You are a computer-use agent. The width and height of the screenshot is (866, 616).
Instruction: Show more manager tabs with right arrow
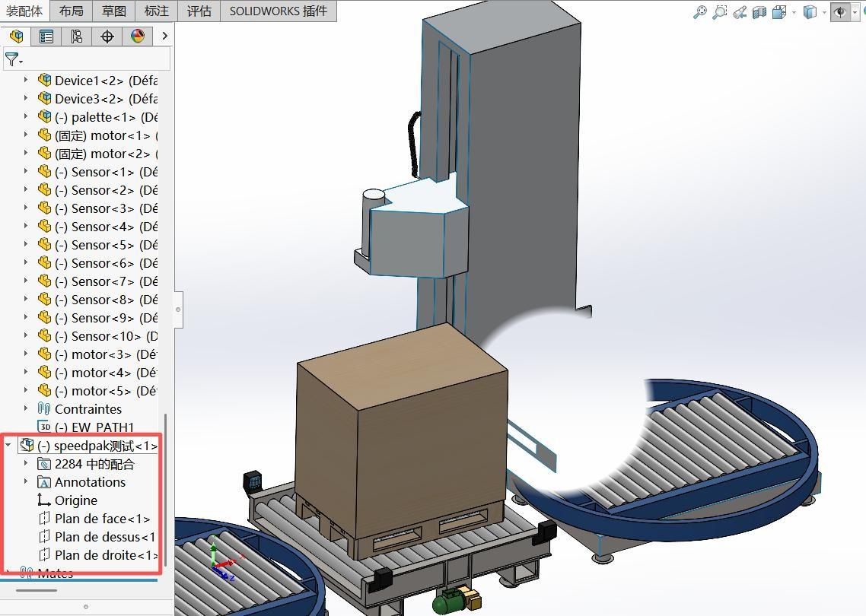point(164,36)
